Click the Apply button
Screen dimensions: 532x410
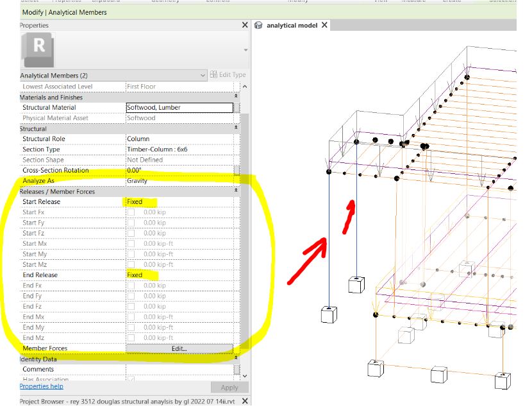point(229,387)
